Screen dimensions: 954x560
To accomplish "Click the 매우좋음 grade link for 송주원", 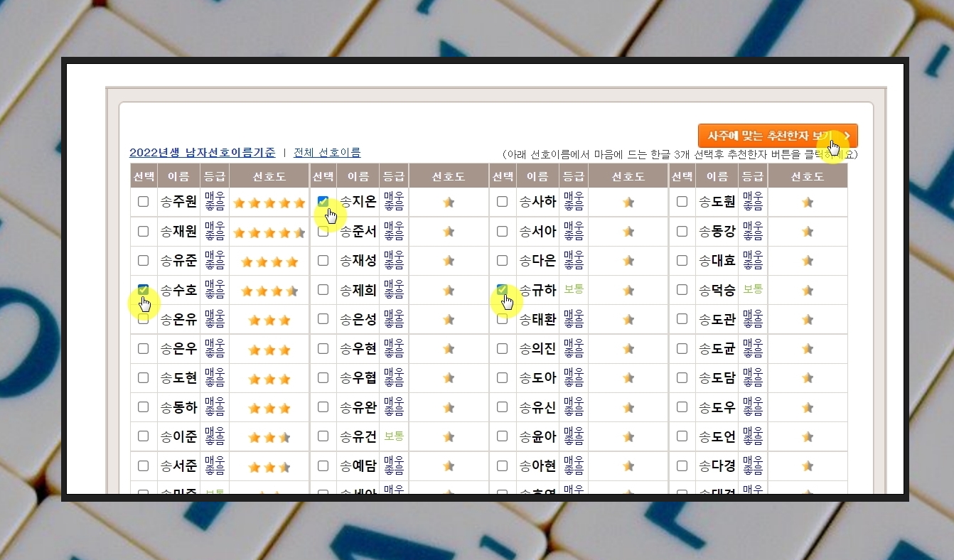I will tap(215, 201).
